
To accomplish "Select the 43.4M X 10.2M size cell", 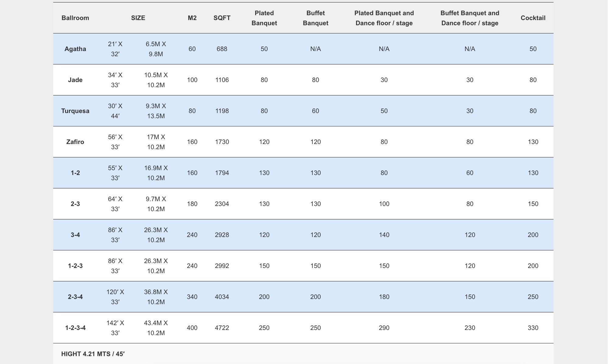I will (x=156, y=328).
